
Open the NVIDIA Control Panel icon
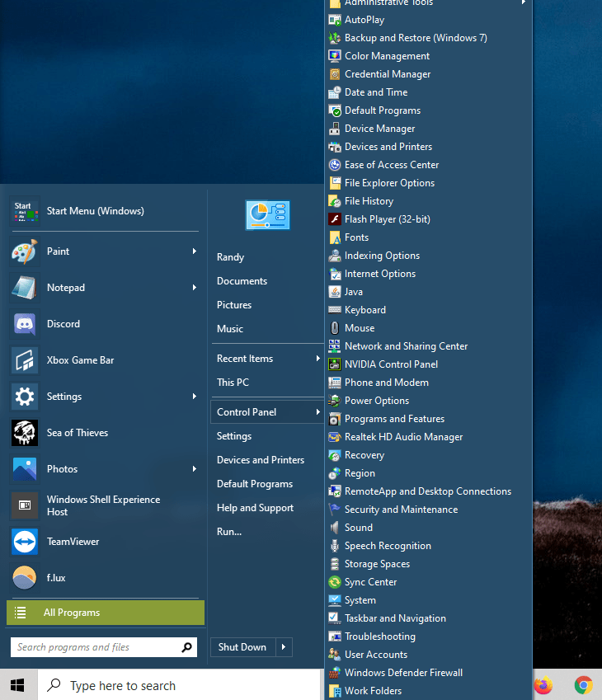click(x=335, y=364)
